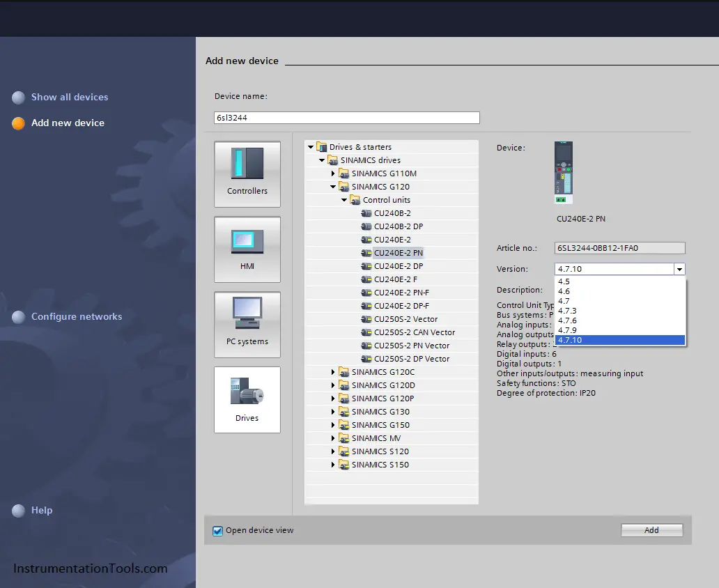Select the SINAMICS S150 tree label
The width and height of the screenshot is (719, 588).
tap(380, 465)
